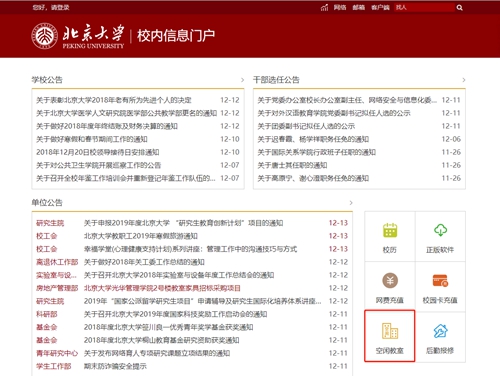Viewport: 500px width, 376px height.
Task: Open notice 关于做好寒假和春节期间工作的通知
Action: (92, 139)
